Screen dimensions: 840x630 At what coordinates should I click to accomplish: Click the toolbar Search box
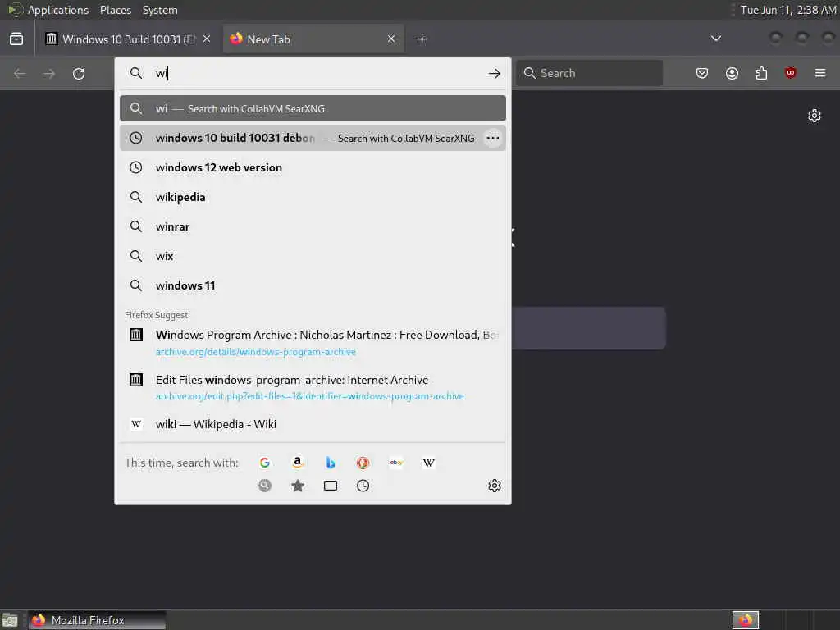click(x=589, y=73)
